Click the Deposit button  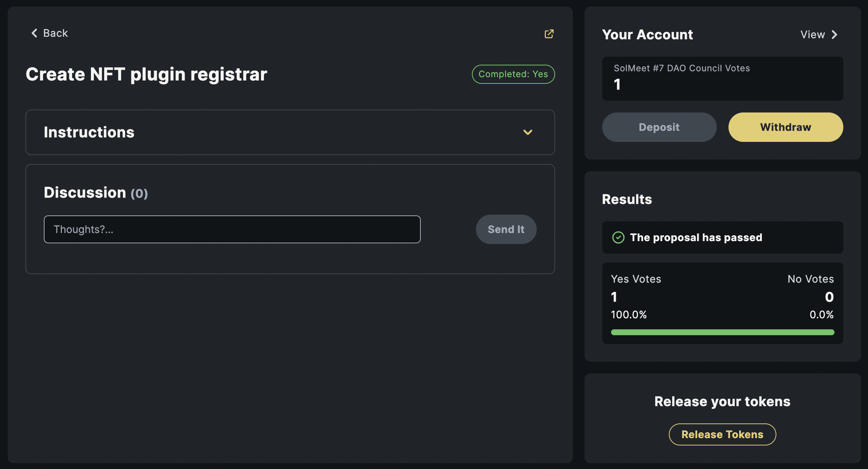tap(659, 127)
